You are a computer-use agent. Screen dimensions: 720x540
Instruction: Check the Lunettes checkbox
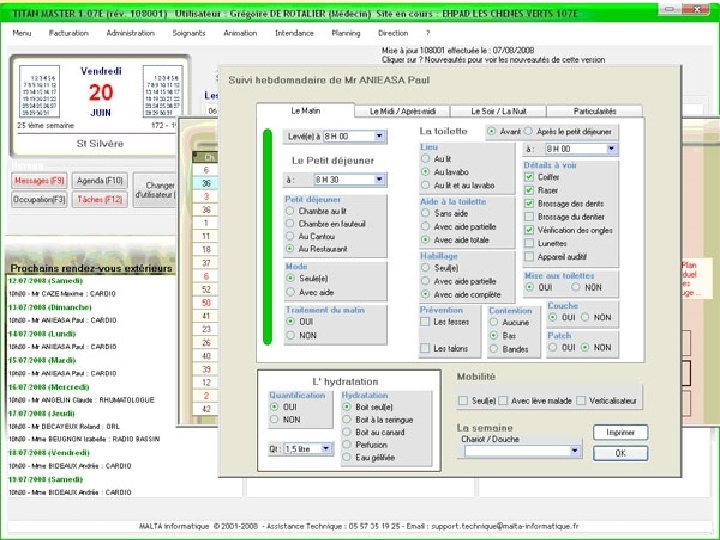click(529, 243)
